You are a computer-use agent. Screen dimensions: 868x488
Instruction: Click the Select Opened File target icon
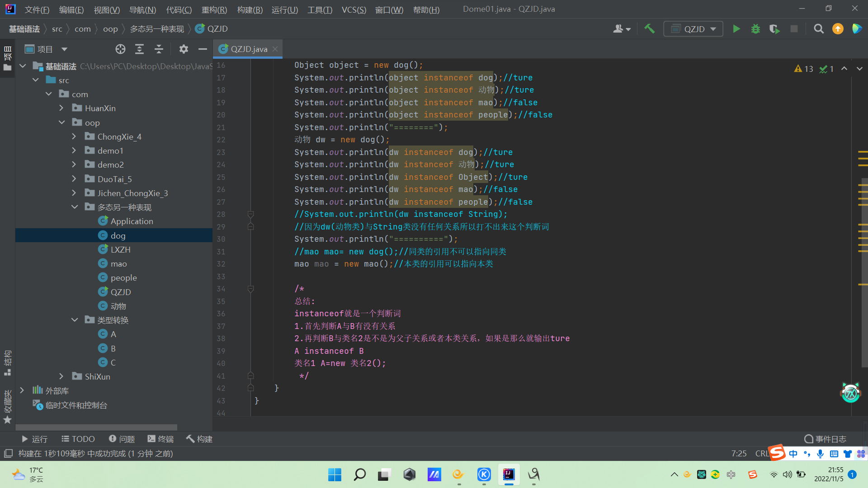(x=120, y=49)
